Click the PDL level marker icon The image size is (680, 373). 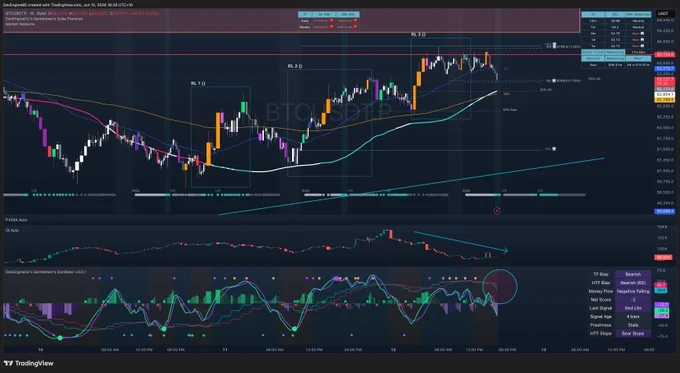(x=553, y=149)
